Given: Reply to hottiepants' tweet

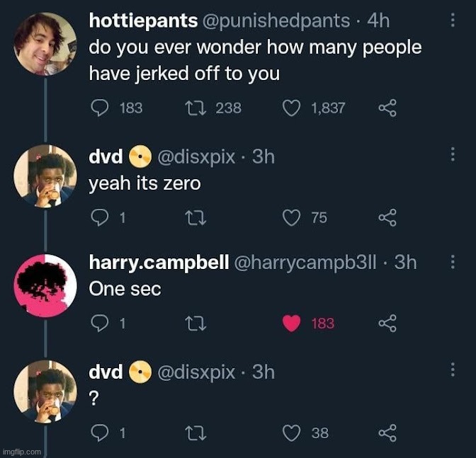Looking at the screenshot, I should [101, 108].
